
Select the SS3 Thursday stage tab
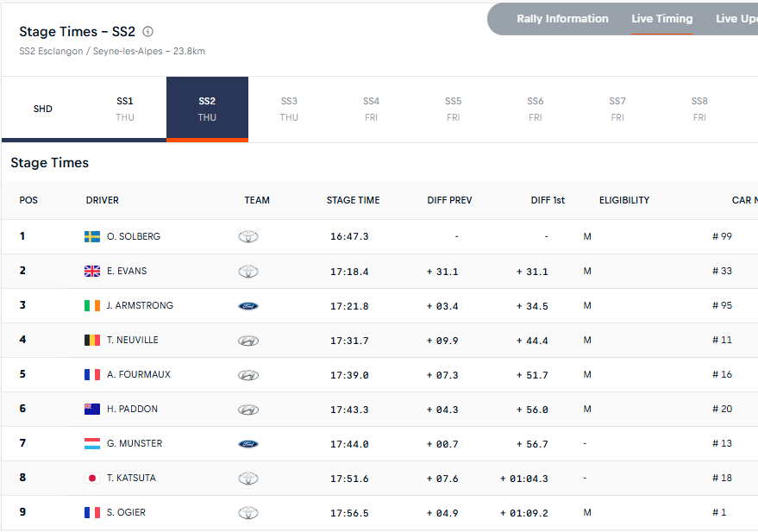pos(289,109)
